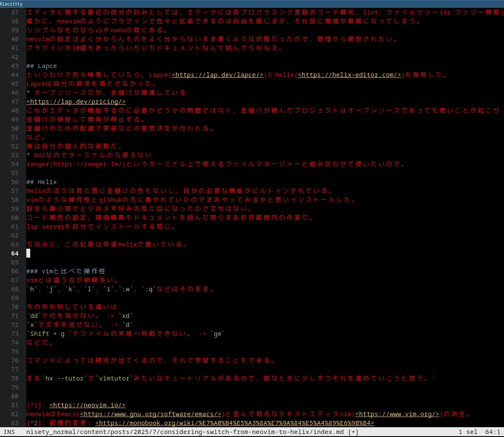This screenshot has width=504, height=437.
Task: Click 'neovimの設定はよく分からんものを' line 40
Action: (212, 39)
